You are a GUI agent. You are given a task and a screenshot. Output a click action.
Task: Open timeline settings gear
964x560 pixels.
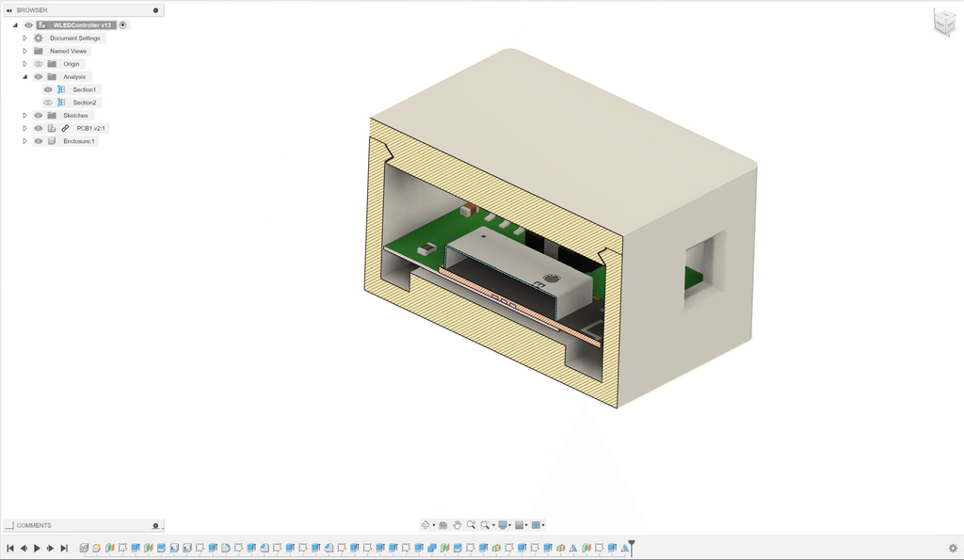tap(953, 549)
